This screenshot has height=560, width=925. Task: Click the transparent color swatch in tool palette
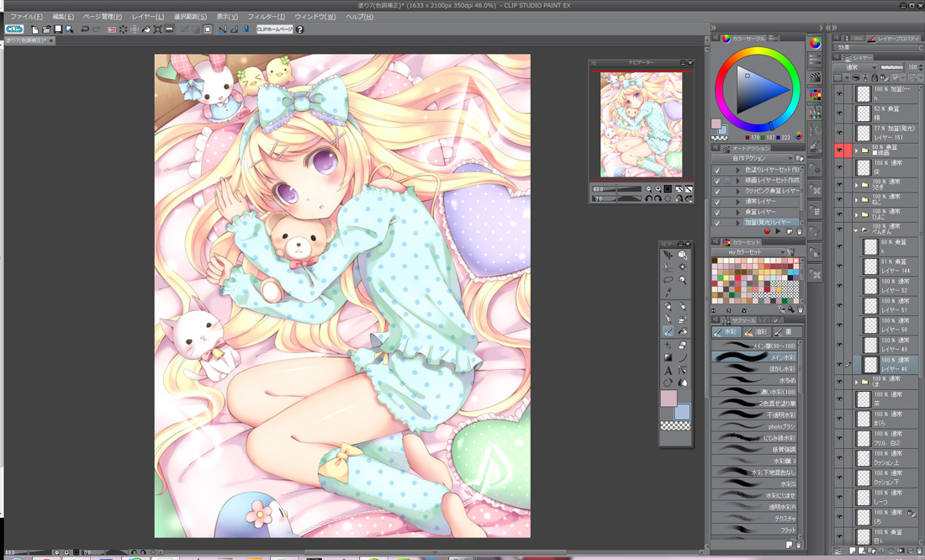[675, 425]
